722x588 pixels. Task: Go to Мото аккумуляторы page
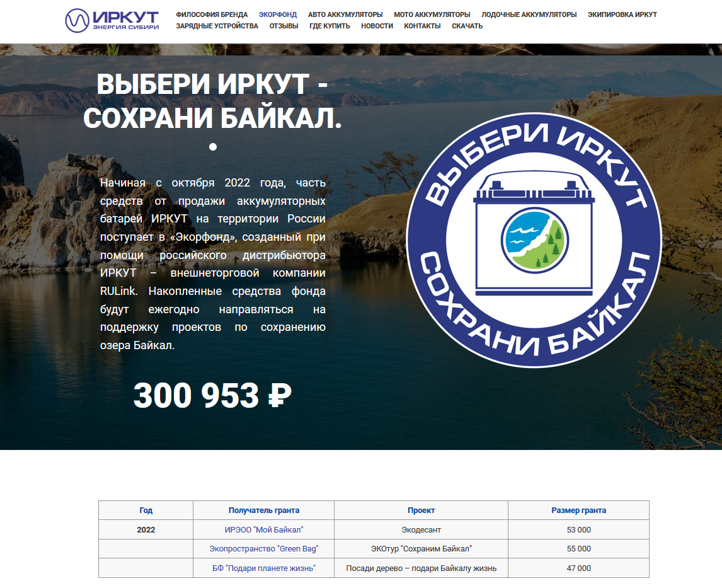(x=432, y=14)
